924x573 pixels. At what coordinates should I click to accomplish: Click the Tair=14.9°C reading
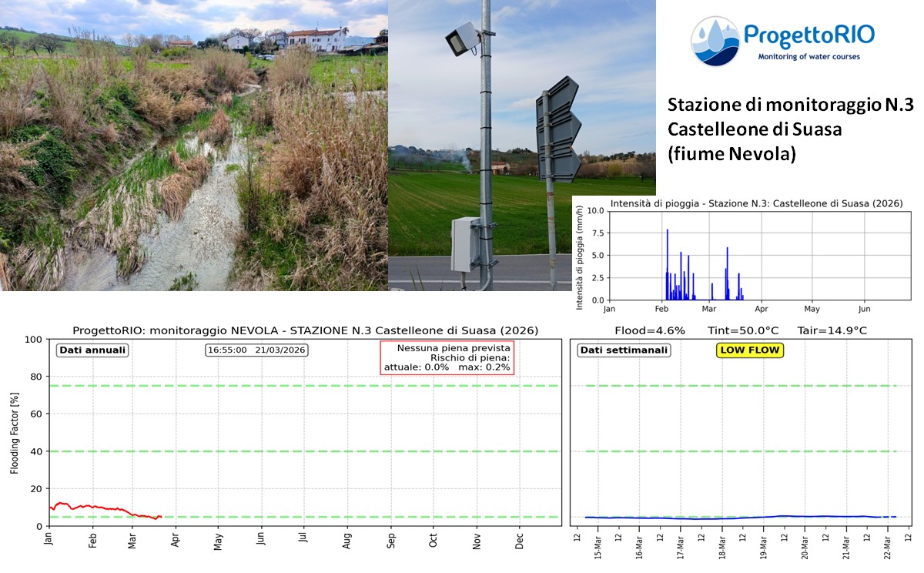pos(832,330)
